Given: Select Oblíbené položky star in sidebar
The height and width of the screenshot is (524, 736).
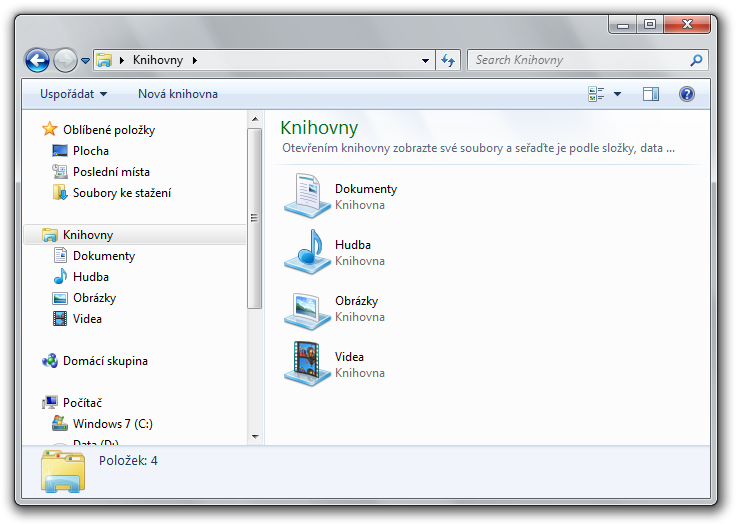Looking at the screenshot, I should [50, 129].
